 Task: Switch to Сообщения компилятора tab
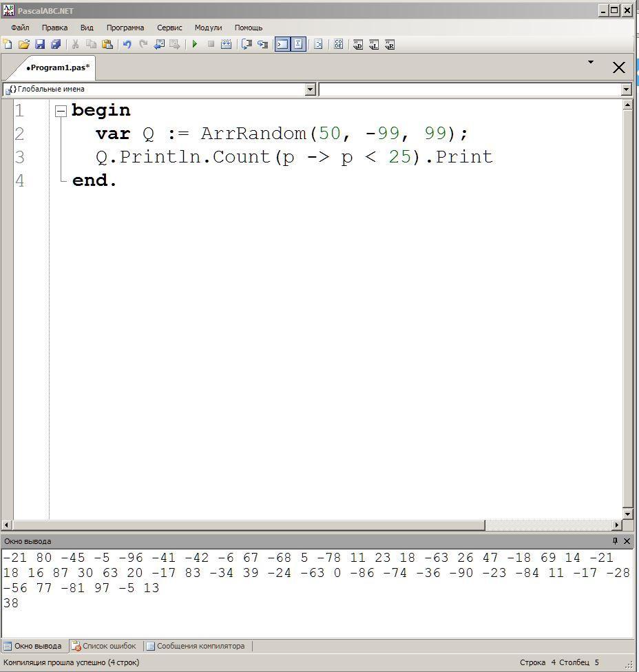click(x=196, y=646)
